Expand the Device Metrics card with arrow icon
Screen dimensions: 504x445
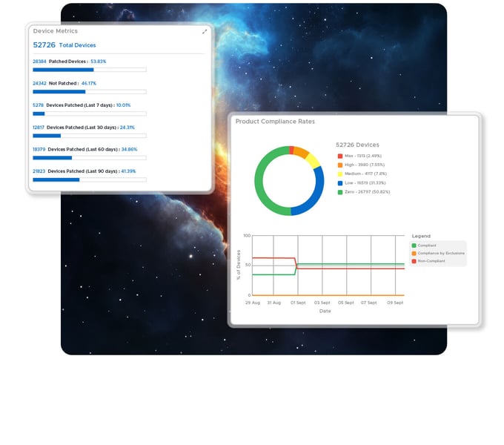pyautogui.click(x=205, y=31)
